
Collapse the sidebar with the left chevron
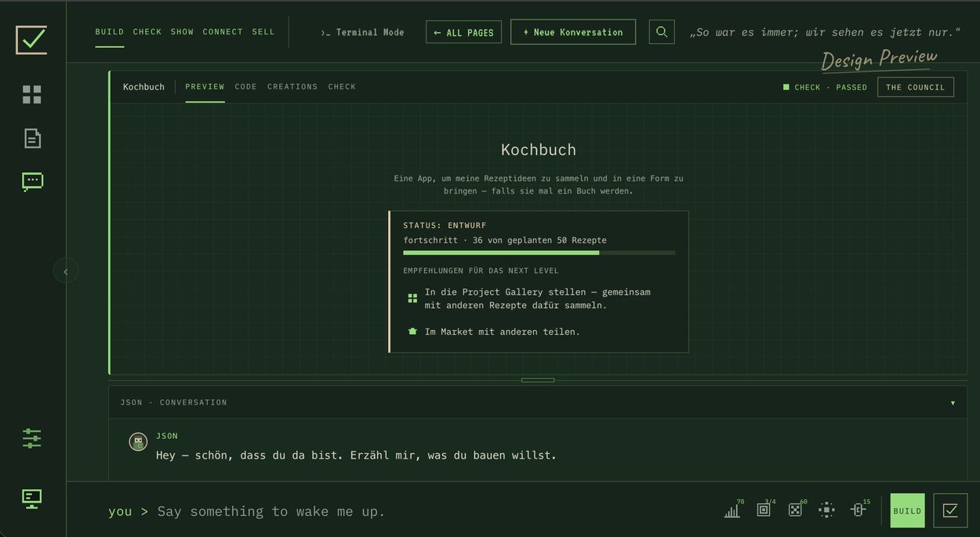tap(66, 271)
